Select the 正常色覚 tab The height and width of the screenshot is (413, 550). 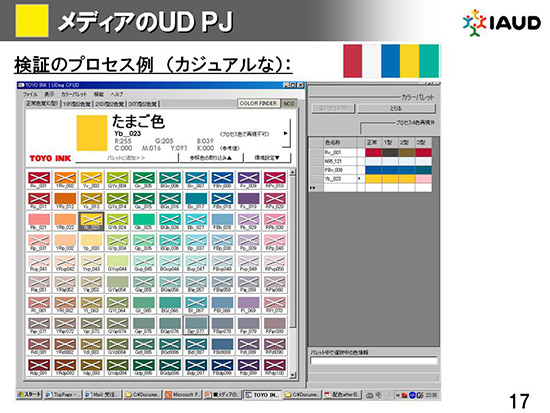42,104
